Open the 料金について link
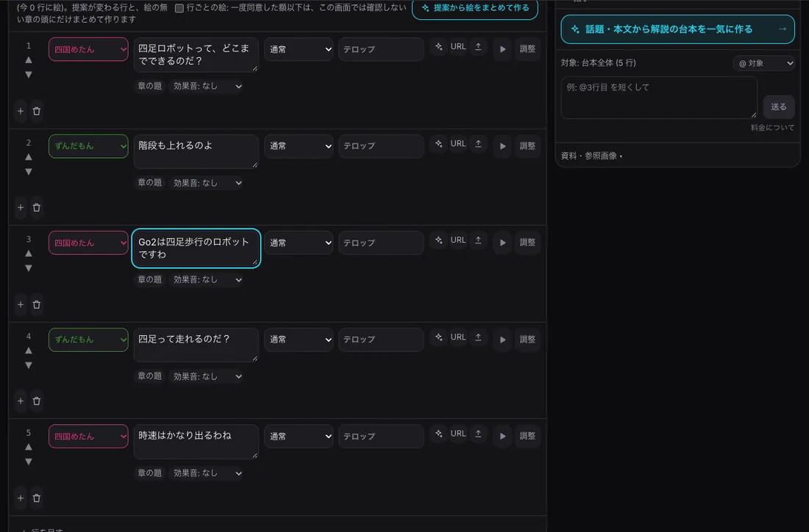This screenshot has width=809, height=532. tap(772, 127)
